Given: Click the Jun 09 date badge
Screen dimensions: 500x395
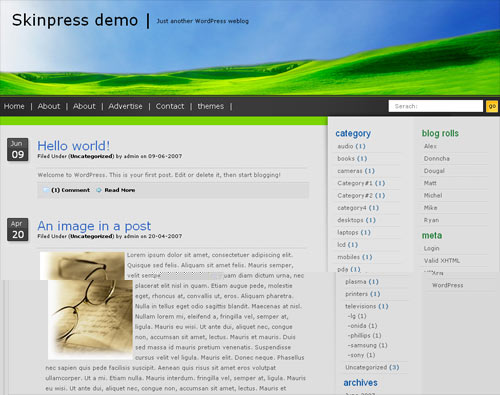Looking at the screenshot, I should click(x=18, y=150).
